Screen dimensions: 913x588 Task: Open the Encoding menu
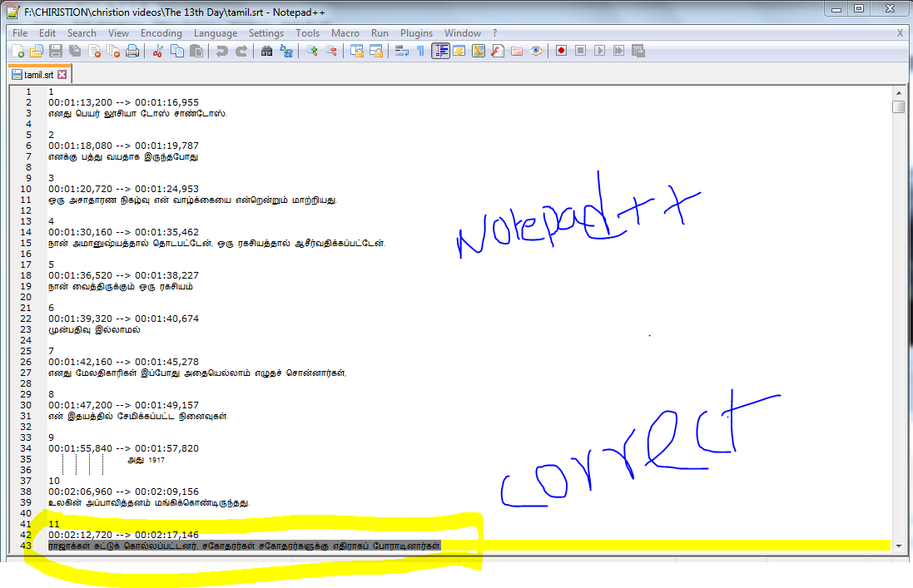click(x=161, y=33)
